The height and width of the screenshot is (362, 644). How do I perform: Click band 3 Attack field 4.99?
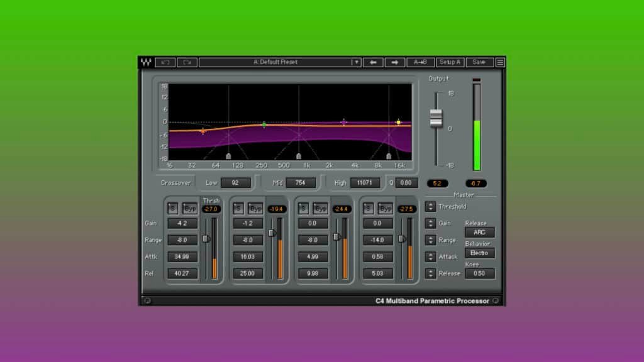tap(313, 257)
